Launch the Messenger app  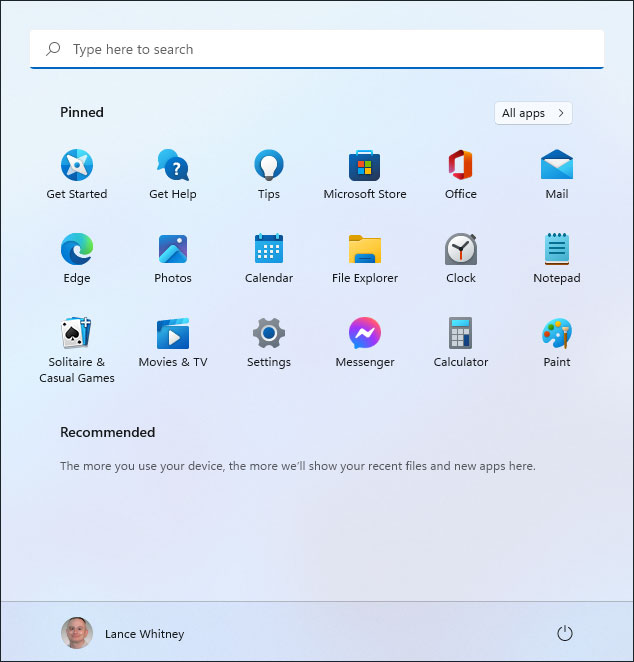coord(365,334)
